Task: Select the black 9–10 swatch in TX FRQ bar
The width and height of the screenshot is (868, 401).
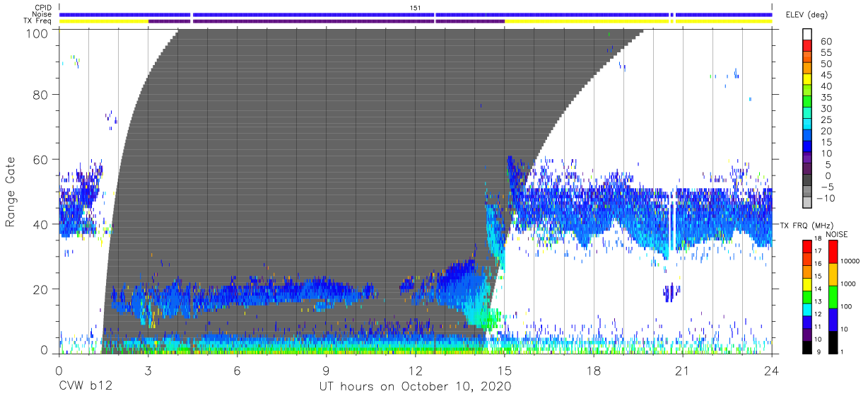Action: pos(808,347)
